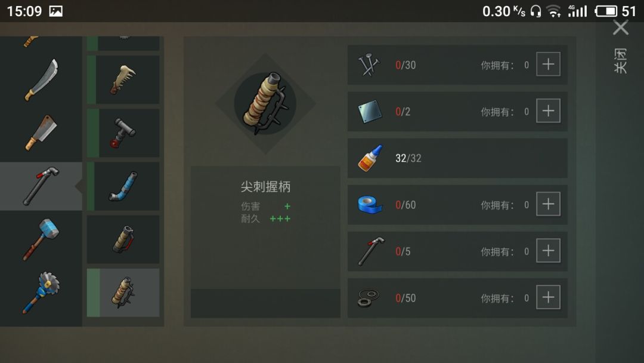
Task: Select the pipe fitting modification
Action: (123, 133)
